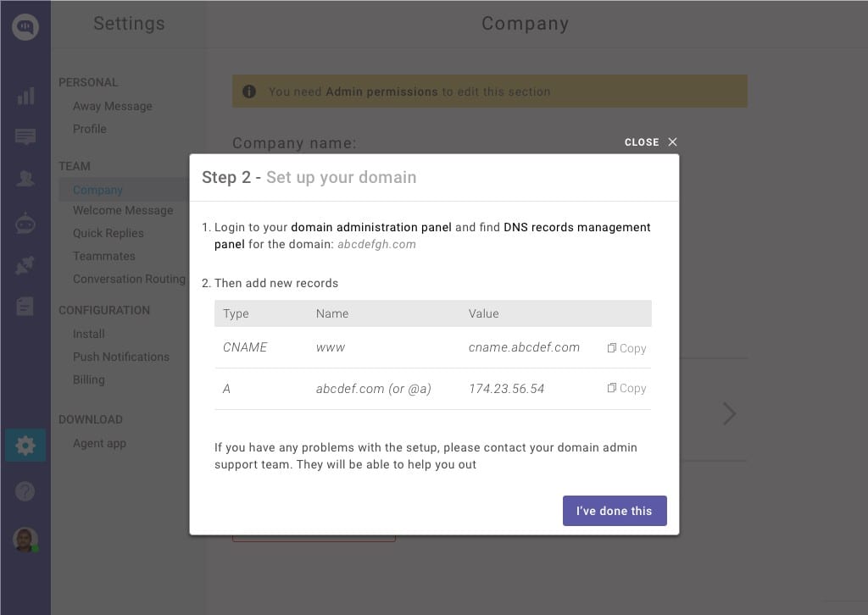The image size is (868, 615).
Task: Click the info icon in admin banner
Action: coord(249,91)
